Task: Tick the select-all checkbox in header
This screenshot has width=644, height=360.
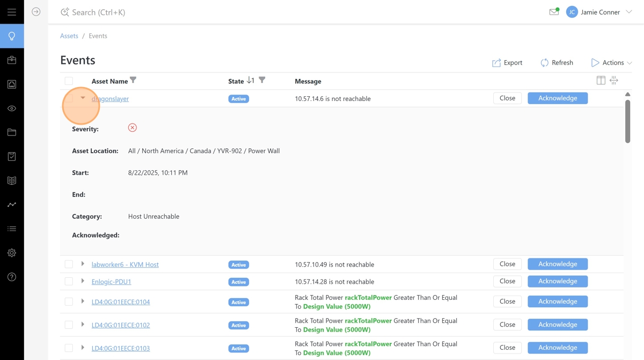Action: pyautogui.click(x=69, y=81)
